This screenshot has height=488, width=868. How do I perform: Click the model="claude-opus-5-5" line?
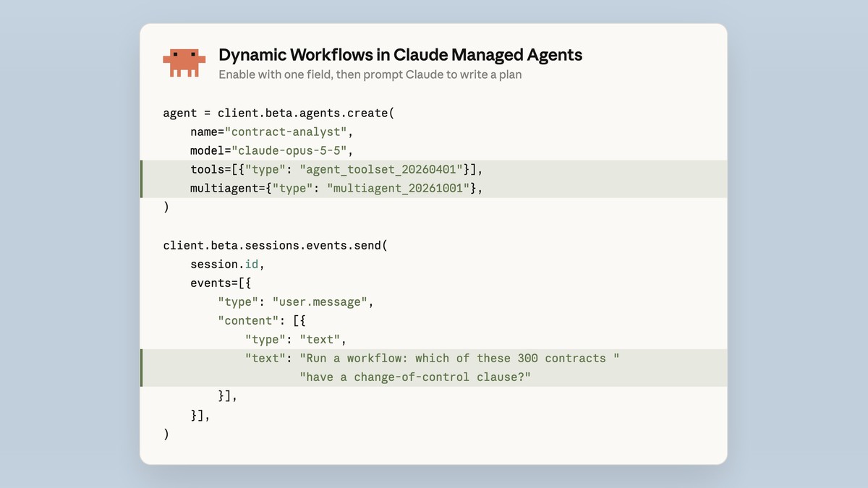click(x=272, y=151)
